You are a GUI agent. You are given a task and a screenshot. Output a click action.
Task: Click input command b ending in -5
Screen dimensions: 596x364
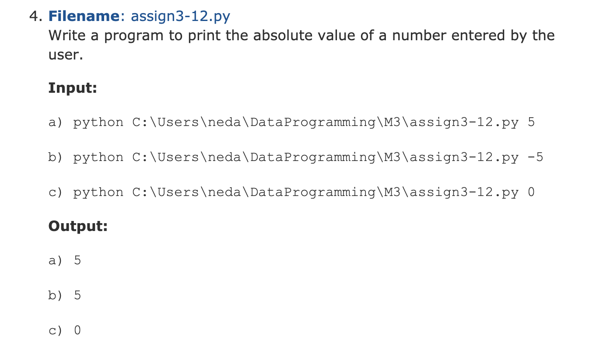pos(296,157)
